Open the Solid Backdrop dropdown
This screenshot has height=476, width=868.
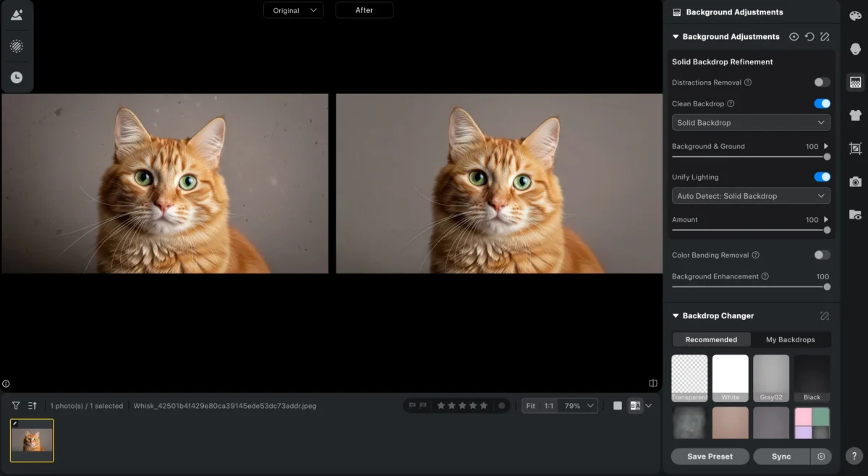coord(750,122)
